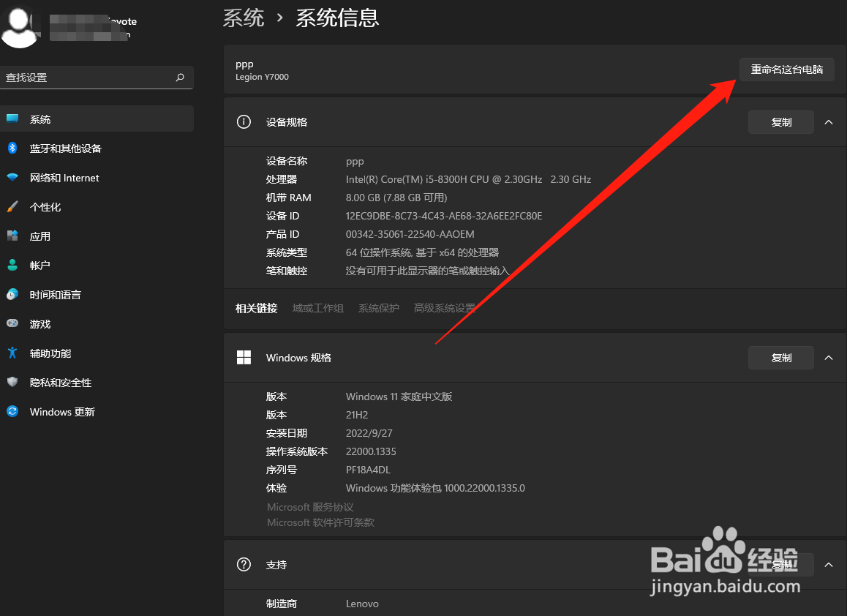Screen dimensions: 847x616
Task: Click the info icon beside 设备规格
Action: coord(244,121)
